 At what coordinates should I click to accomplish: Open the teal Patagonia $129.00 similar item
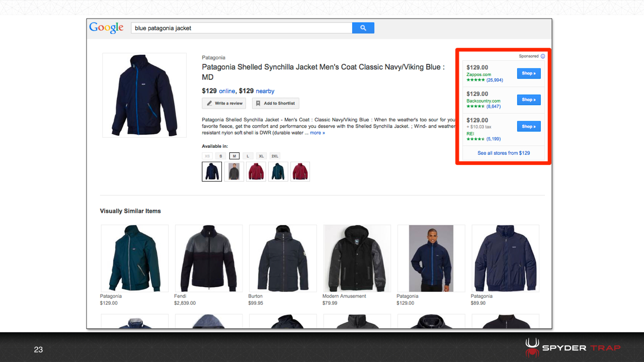click(134, 258)
